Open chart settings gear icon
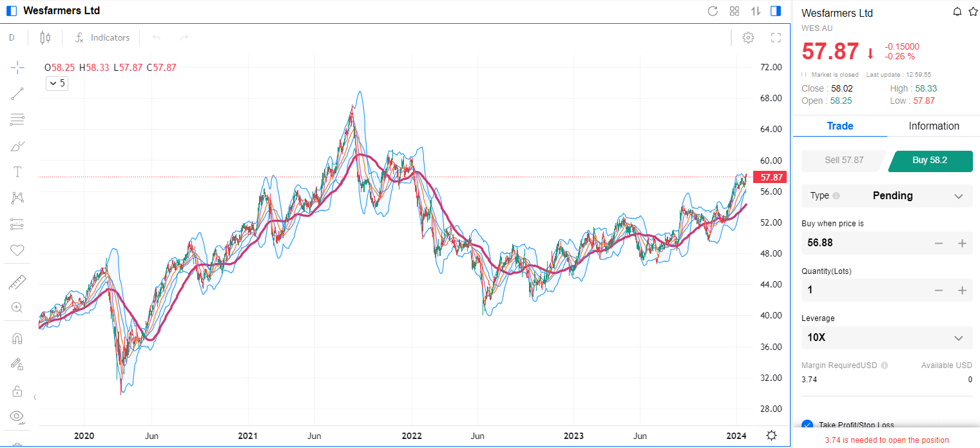Image resolution: width=980 pixels, height=448 pixels. [x=748, y=38]
